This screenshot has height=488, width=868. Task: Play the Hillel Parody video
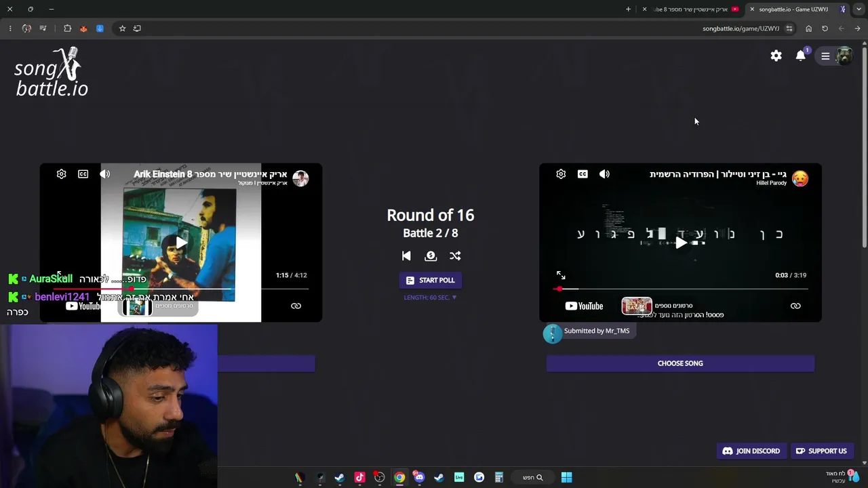[x=681, y=243]
